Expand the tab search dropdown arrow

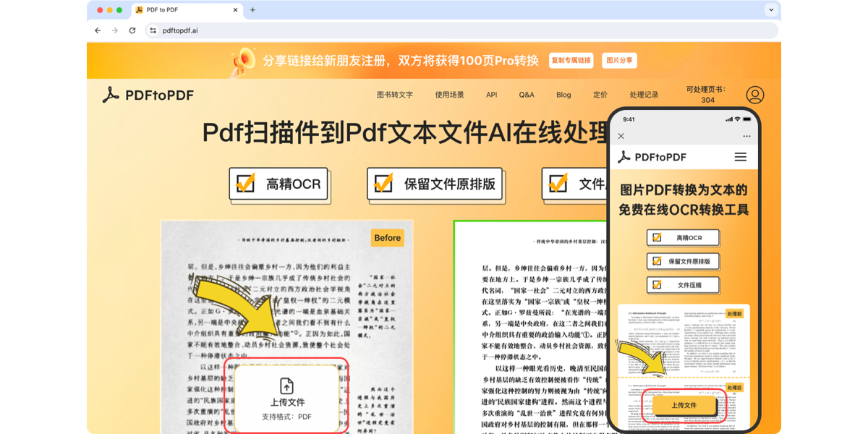(771, 10)
